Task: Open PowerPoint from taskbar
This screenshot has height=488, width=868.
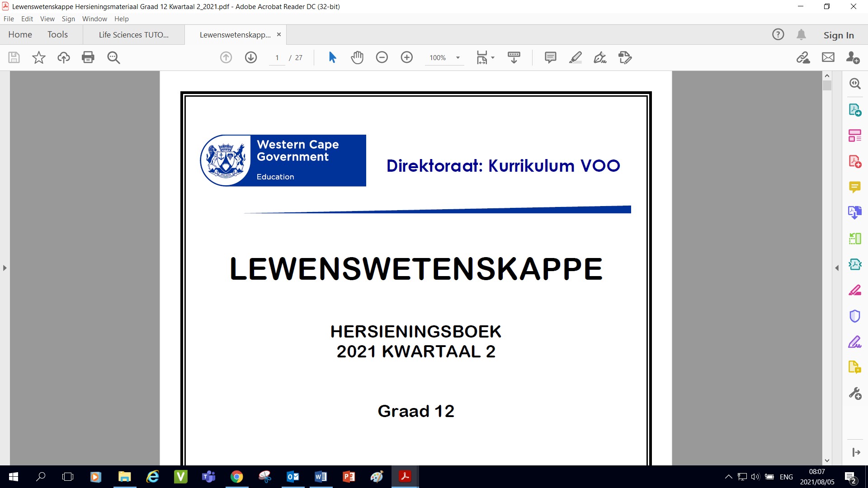Action: click(x=349, y=477)
